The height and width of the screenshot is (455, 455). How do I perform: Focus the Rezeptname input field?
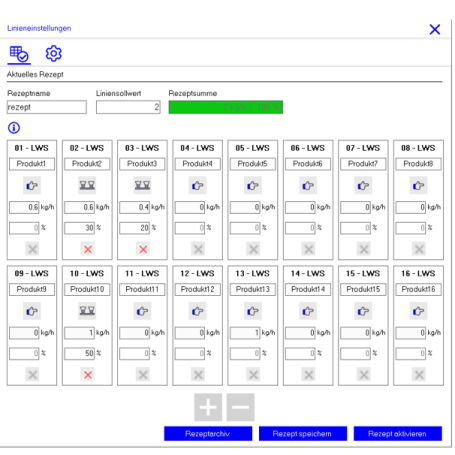click(47, 107)
